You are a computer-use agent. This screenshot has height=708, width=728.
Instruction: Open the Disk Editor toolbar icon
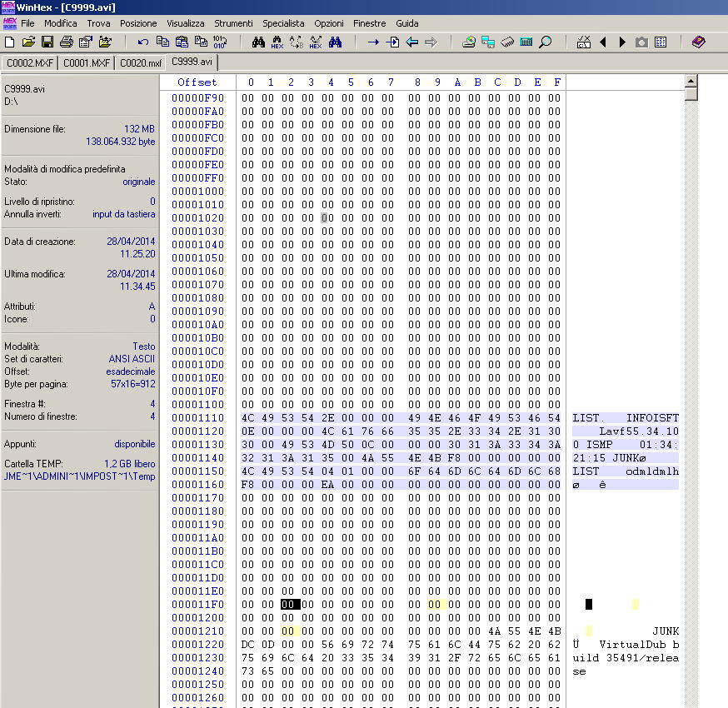click(x=469, y=42)
